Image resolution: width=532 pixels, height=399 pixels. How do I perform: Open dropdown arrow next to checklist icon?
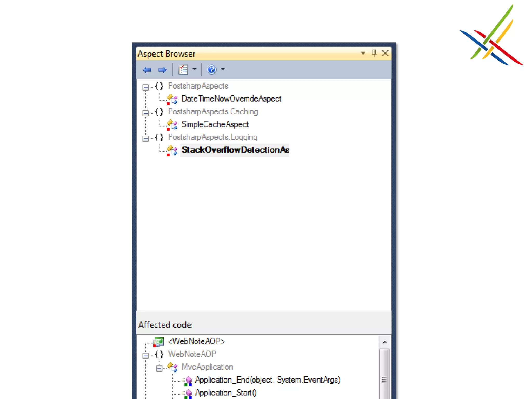click(194, 69)
